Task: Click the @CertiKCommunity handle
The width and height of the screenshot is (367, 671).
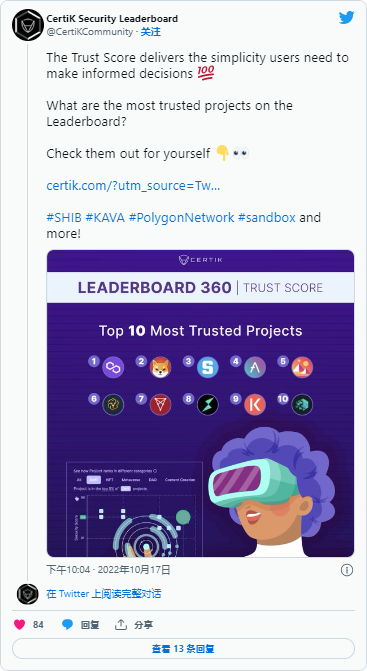Action: [89, 32]
